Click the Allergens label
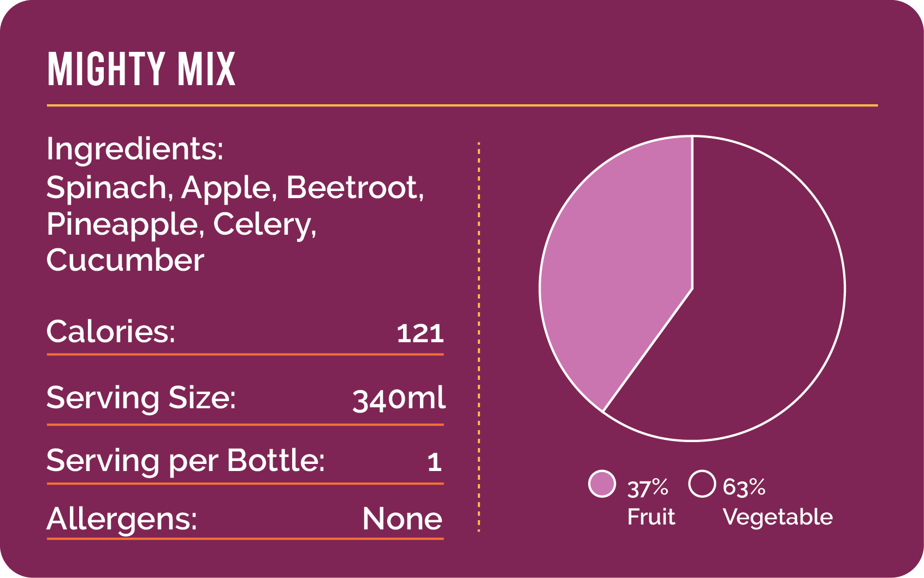The width and height of the screenshot is (924, 578). (122, 519)
